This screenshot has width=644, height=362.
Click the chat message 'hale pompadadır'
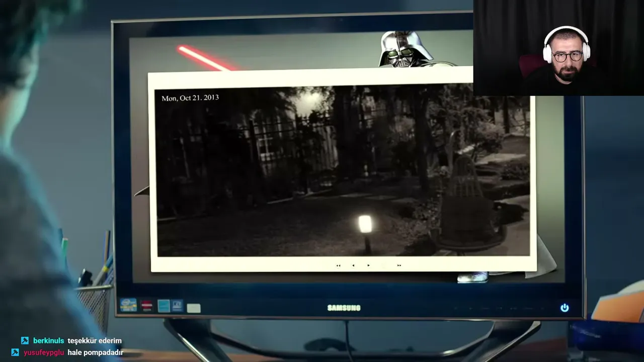coord(96,352)
